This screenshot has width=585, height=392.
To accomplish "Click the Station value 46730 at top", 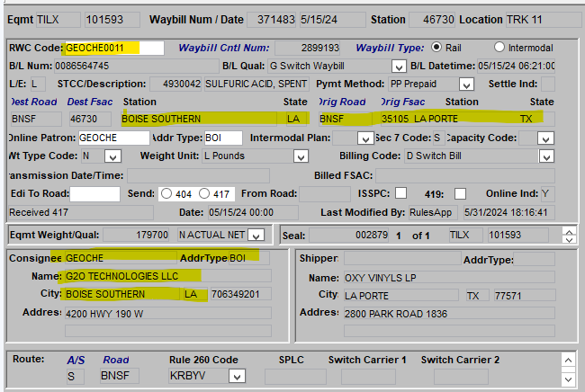I will click(432, 20).
